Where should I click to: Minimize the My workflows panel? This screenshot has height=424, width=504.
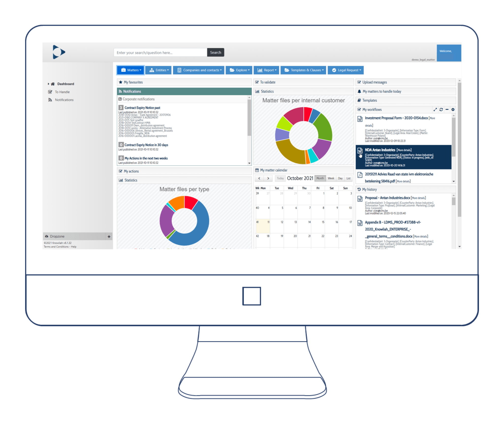pos(447,109)
